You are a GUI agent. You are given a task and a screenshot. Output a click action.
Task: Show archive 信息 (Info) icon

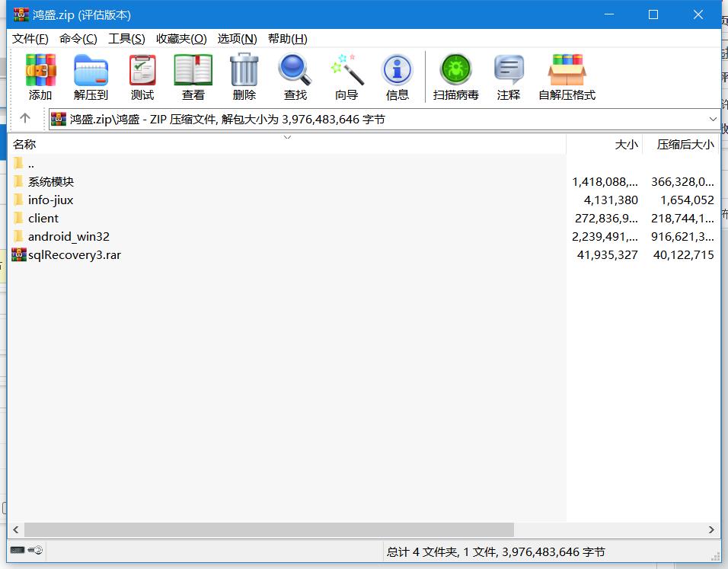tap(397, 71)
